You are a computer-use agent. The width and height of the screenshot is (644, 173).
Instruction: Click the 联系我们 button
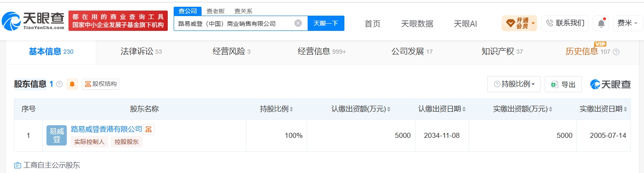[x=565, y=23]
